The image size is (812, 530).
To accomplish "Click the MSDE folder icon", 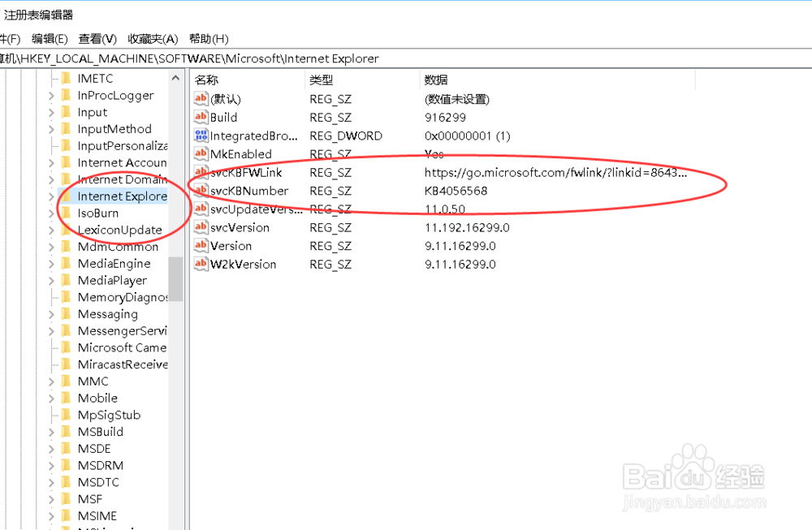I will point(66,448).
